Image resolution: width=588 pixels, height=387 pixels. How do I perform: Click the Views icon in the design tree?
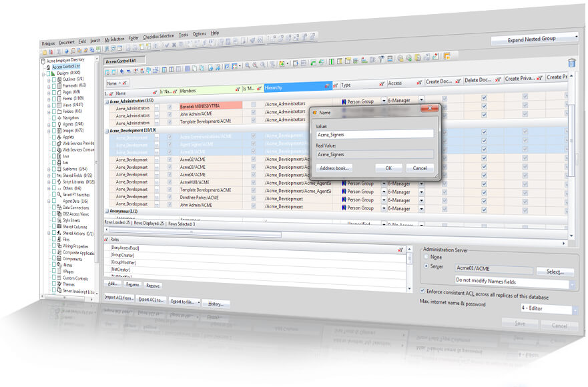tap(59, 105)
